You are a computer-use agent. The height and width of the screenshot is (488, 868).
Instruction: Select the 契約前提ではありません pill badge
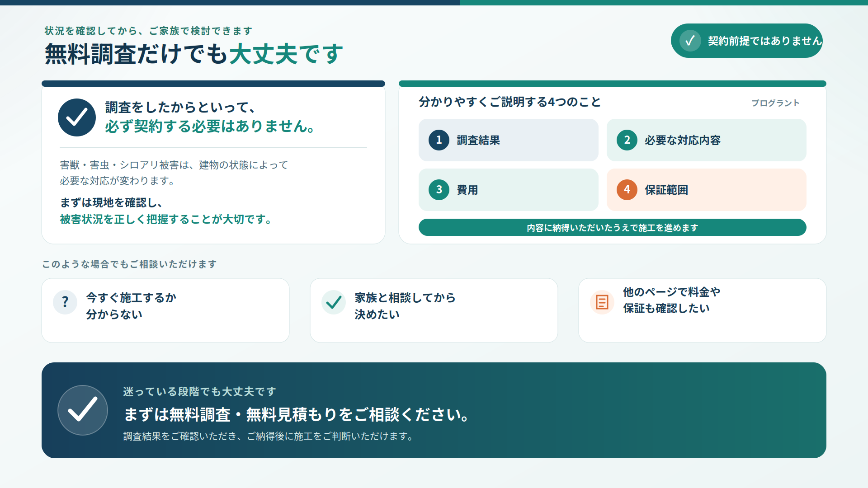[x=746, y=41]
